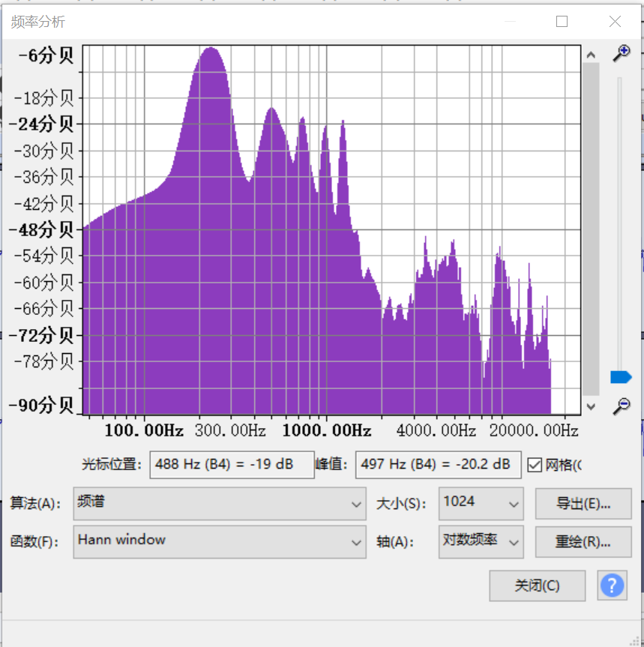Open the Hann window function dropdown

coord(217,541)
